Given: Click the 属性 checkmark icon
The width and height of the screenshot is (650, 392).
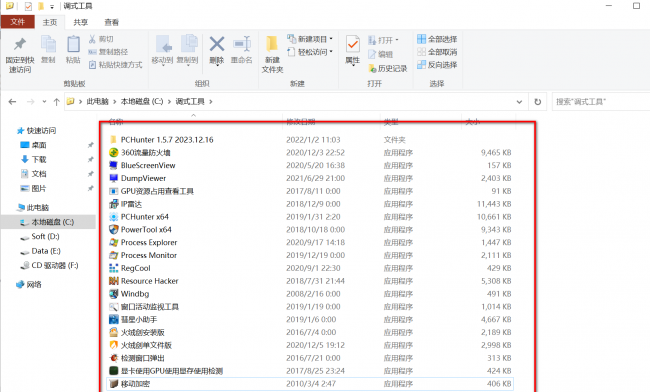Looking at the screenshot, I should (353, 44).
